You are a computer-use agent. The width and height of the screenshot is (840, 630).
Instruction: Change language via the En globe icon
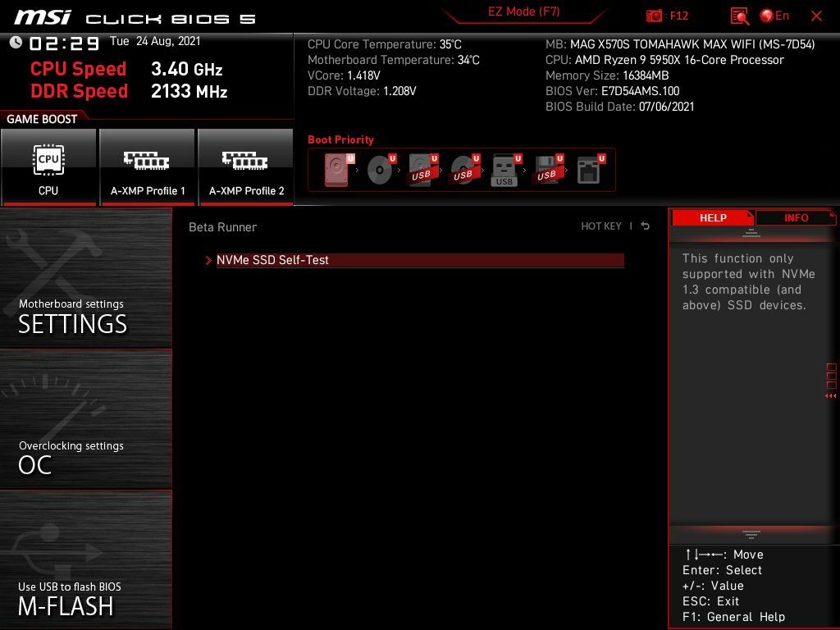point(774,16)
